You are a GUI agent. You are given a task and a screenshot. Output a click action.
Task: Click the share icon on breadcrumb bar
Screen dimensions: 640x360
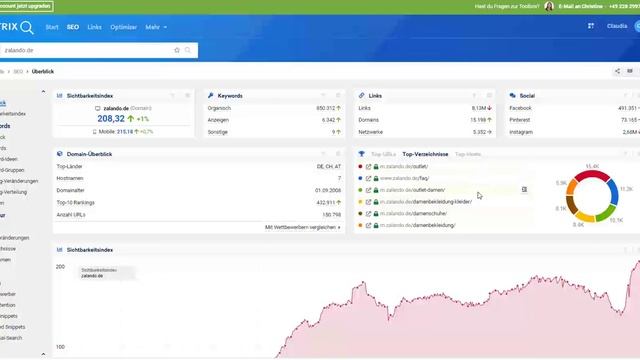click(617, 71)
